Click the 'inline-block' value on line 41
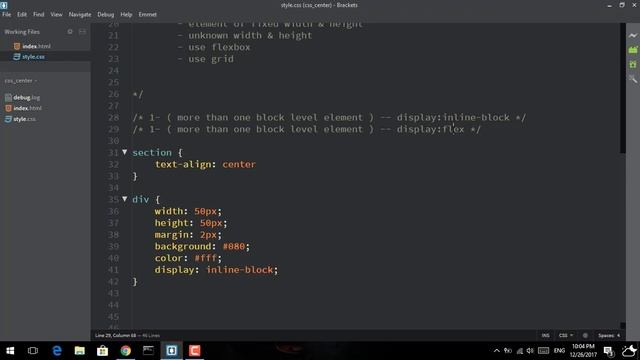Screen dimensions: 640x360 click(x=240, y=270)
